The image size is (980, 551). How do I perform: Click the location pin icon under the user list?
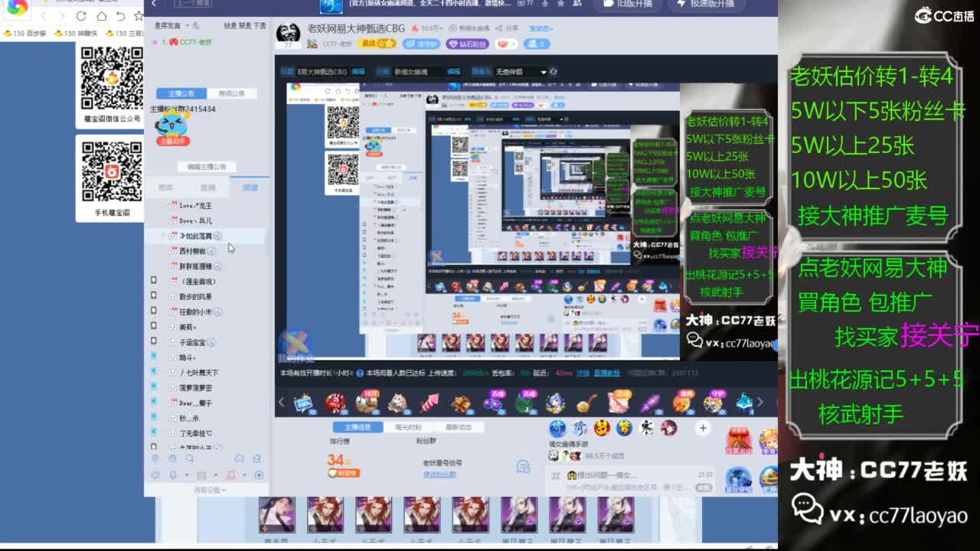pyautogui.click(x=155, y=458)
